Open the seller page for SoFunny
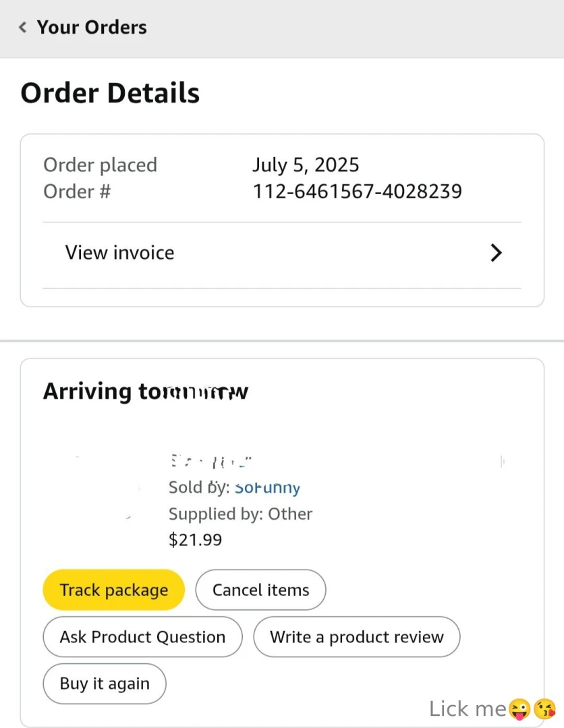The width and height of the screenshot is (564, 728). click(267, 487)
